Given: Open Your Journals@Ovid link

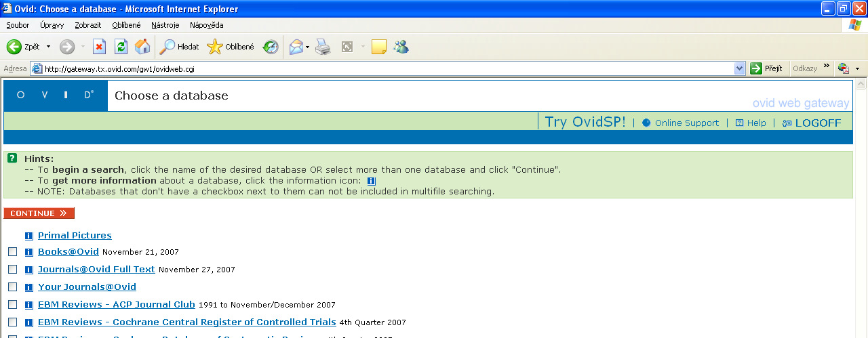Looking at the screenshot, I should point(87,287).
